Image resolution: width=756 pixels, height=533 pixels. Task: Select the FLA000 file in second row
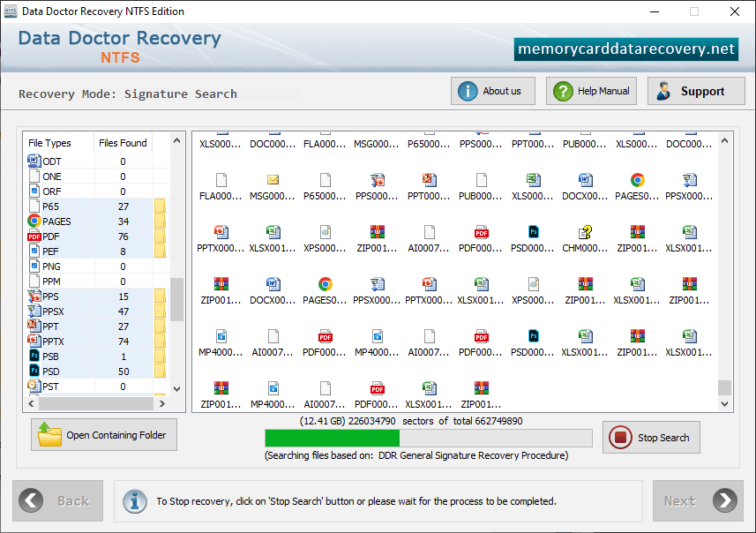221,180
